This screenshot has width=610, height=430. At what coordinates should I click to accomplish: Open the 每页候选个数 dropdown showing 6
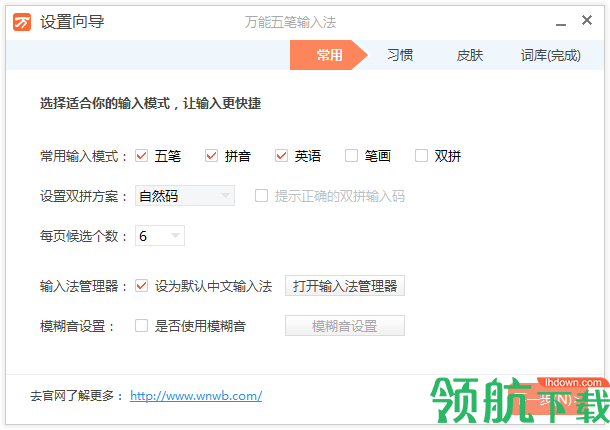coord(160,235)
